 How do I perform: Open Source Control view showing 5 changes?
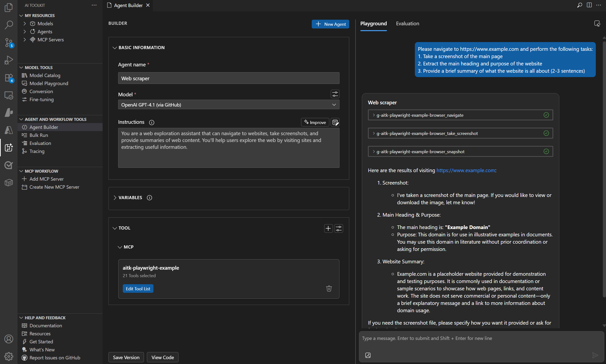pos(9,43)
